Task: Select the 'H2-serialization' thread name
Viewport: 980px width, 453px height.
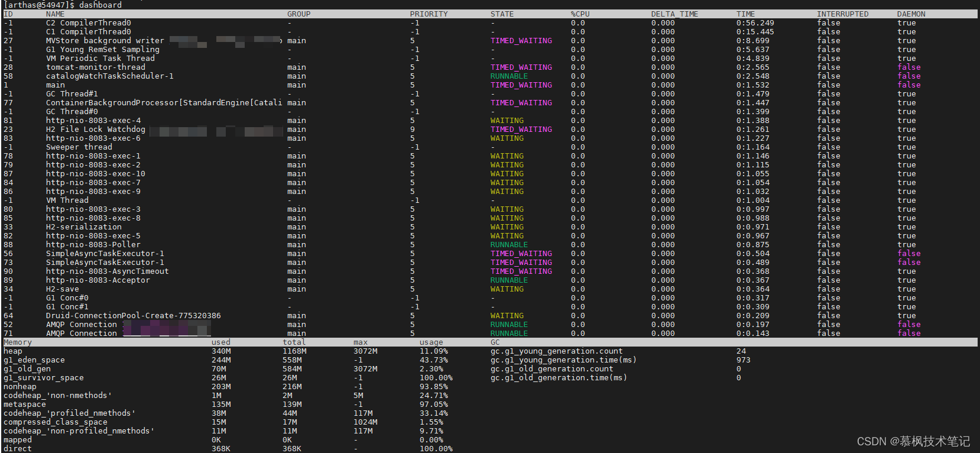Action: 84,227
